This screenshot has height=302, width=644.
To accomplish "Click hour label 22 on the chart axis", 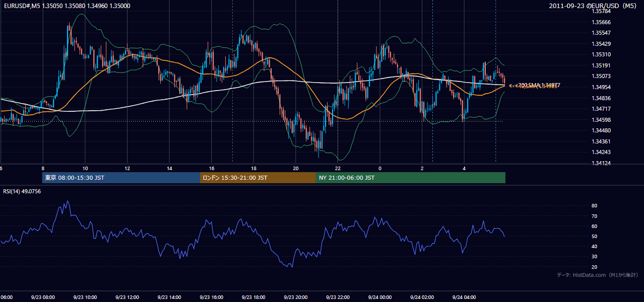I will pyautogui.click(x=338, y=168).
